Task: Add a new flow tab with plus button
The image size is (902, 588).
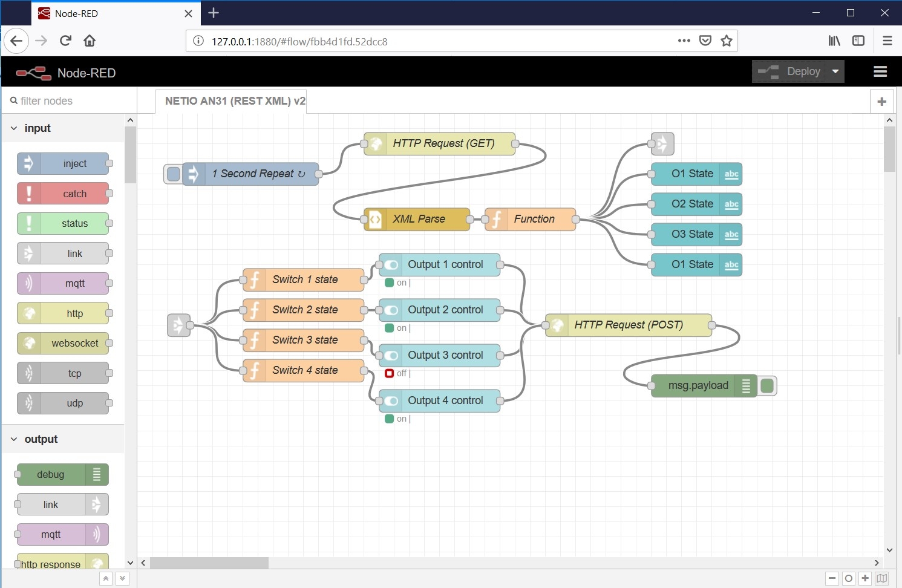Action: (881, 102)
